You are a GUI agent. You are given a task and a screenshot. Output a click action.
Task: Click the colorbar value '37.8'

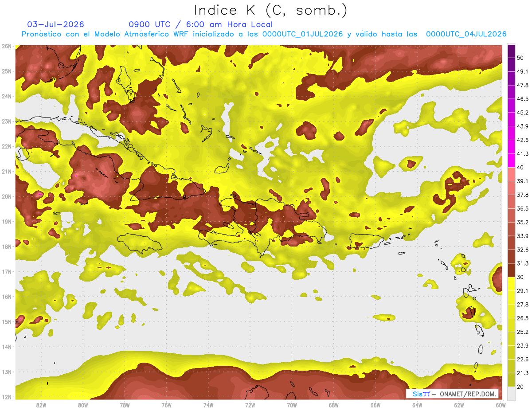[x=523, y=195]
